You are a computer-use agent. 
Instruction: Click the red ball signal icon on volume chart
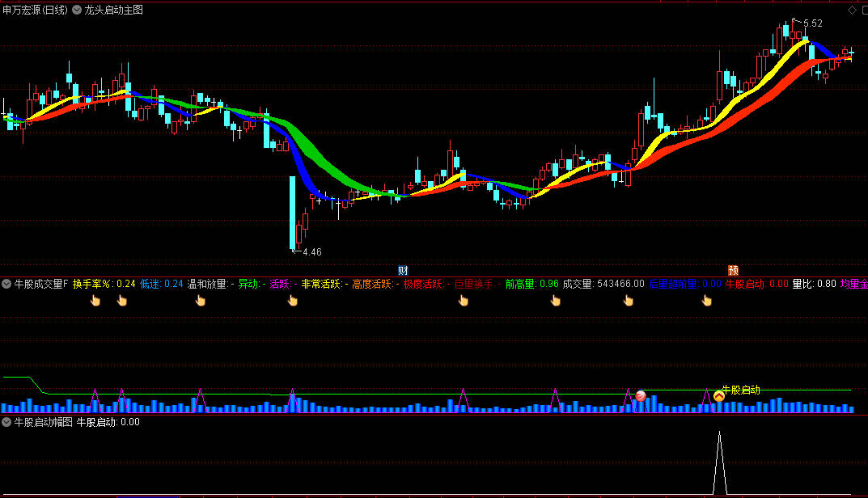641,396
